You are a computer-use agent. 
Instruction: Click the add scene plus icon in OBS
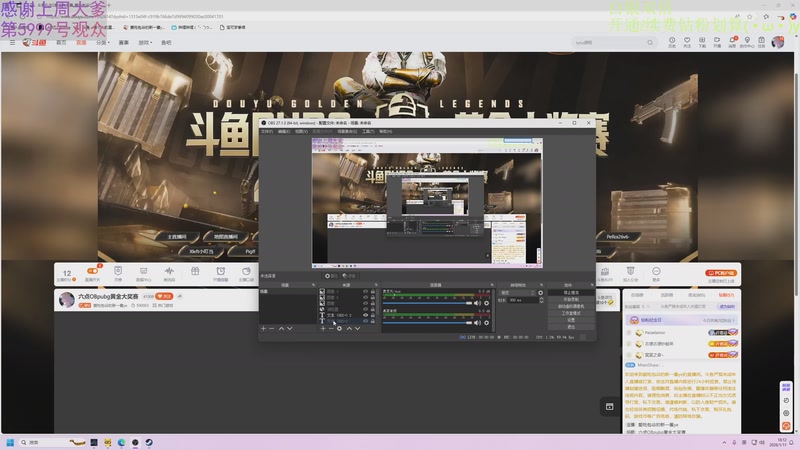pos(263,329)
